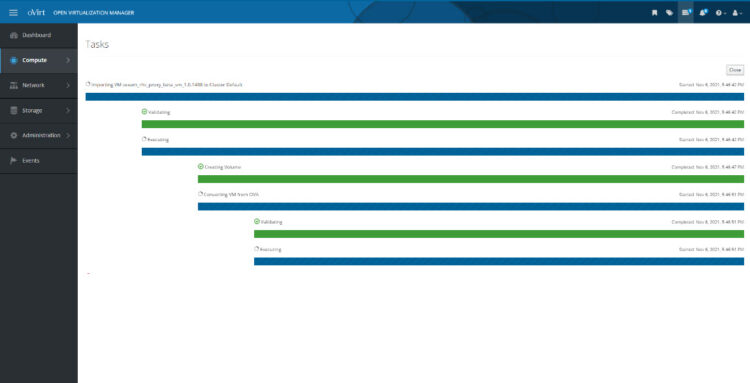The height and width of the screenshot is (383, 750).
Task: Expand the Compute menu chevron
Action: [68, 60]
